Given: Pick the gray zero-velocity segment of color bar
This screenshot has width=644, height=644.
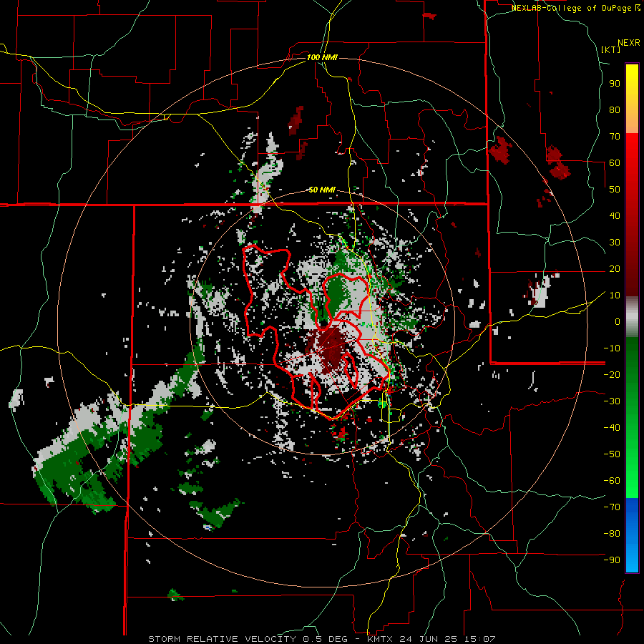Looking at the screenshot, I should pos(632,317).
